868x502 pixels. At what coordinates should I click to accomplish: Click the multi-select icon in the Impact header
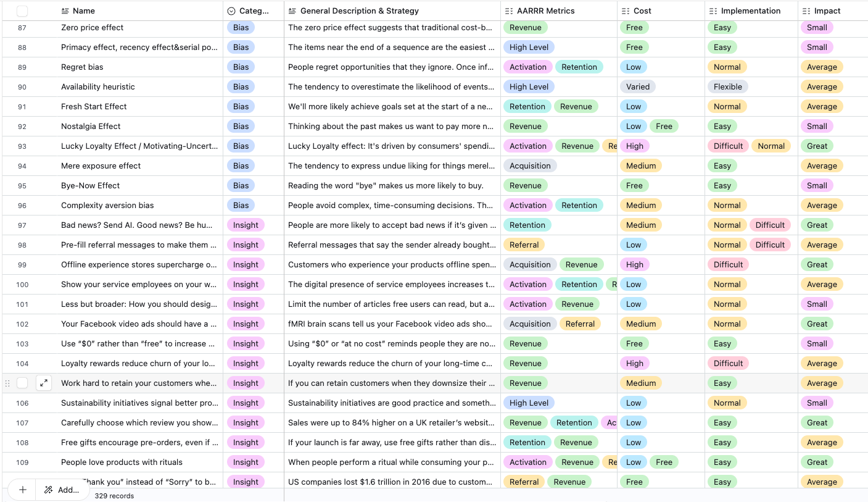tap(806, 10)
